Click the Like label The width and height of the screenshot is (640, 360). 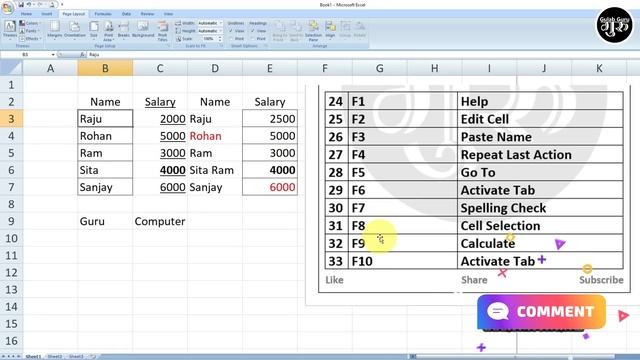[334, 280]
